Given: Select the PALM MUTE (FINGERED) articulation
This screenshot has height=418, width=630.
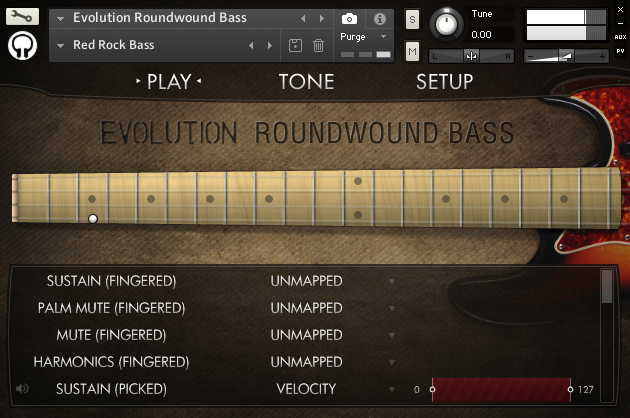Looking at the screenshot, I should [111, 308].
